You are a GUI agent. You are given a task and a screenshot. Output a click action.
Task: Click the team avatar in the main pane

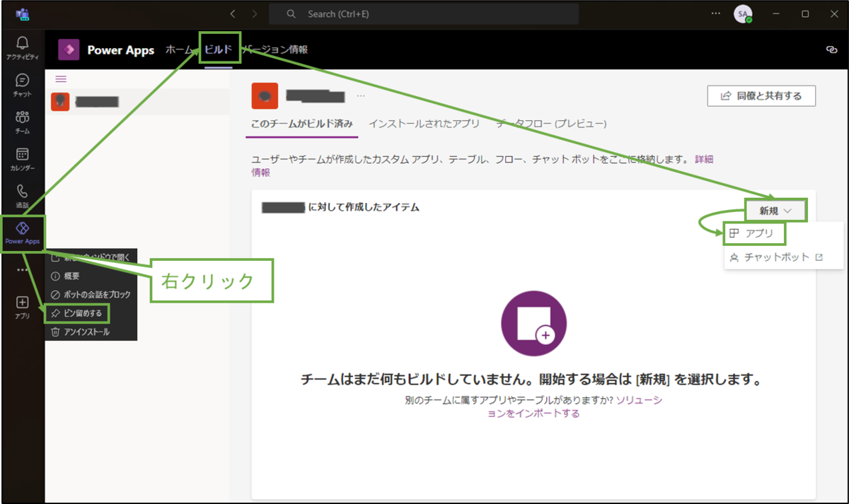click(x=265, y=96)
